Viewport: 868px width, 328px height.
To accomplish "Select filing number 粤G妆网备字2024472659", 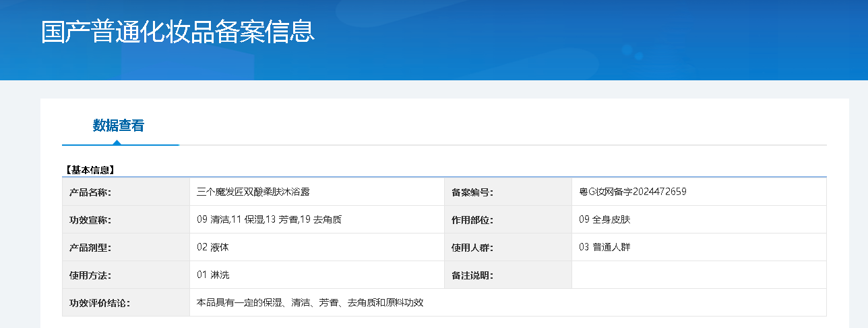I will tap(632, 192).
